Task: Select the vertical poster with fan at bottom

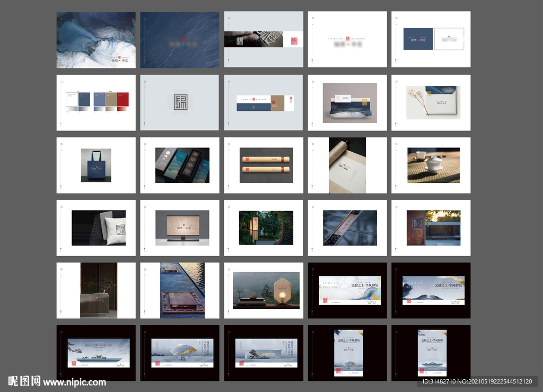Action: coord(348,353)
